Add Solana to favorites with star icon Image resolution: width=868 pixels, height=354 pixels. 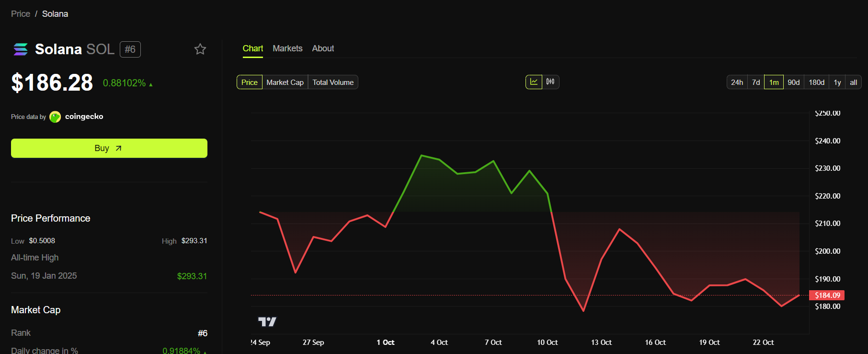coord(200,49)
